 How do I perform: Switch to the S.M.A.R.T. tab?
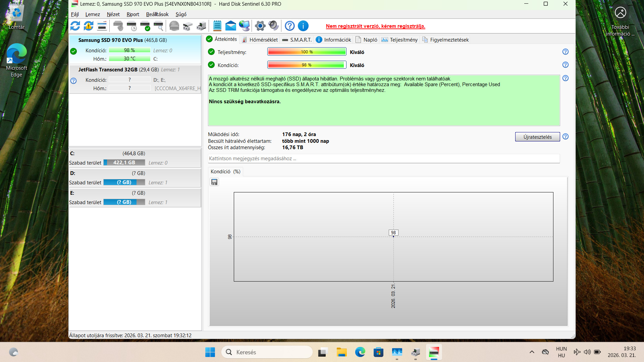click(x=297, y=40)
